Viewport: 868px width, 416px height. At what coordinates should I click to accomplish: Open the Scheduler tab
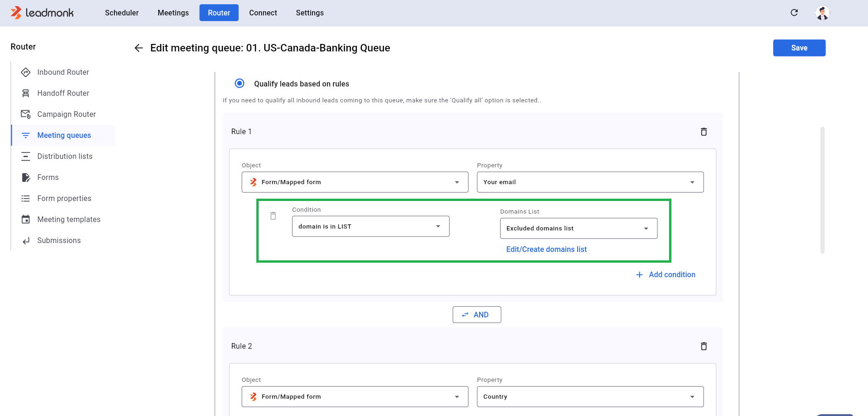tap(122, 13)
